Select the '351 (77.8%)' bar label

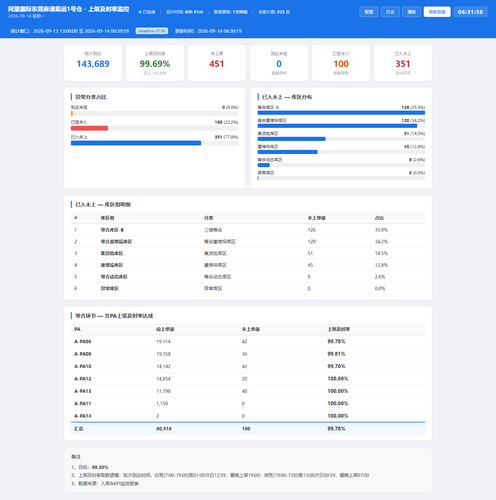coord(226,137)
